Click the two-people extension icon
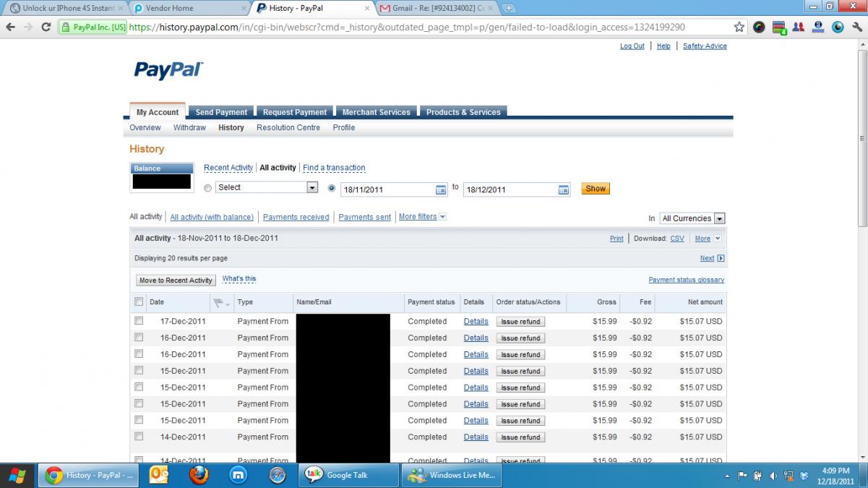The height and width of the screenshot is (488, 868). (x=799, y=27)
